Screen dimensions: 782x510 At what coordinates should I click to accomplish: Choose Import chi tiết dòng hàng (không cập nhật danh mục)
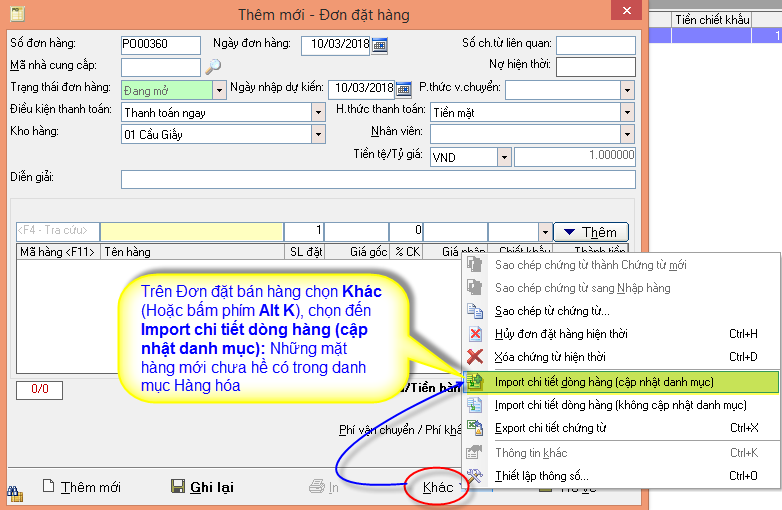pos(620,405)
